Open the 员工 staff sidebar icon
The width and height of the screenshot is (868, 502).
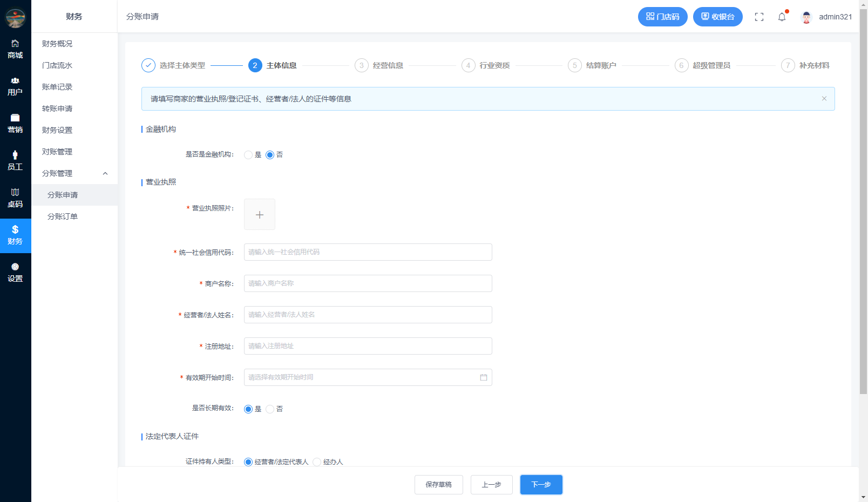[15, 161]
